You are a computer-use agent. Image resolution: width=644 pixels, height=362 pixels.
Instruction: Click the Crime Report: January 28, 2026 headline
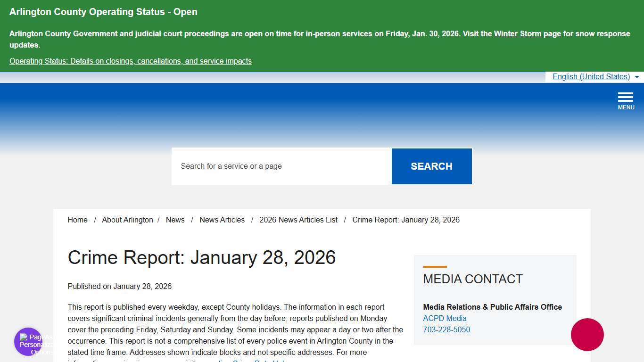click(x=202, y=257)
